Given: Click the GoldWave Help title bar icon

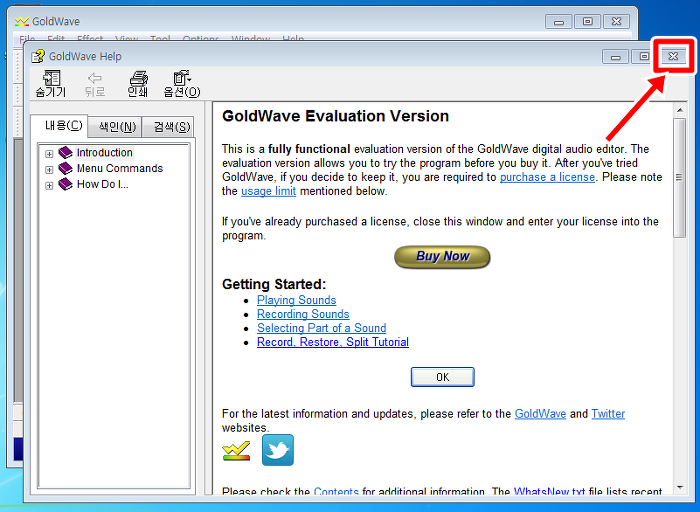Looking at the screenshot, I should pos(38,56).
